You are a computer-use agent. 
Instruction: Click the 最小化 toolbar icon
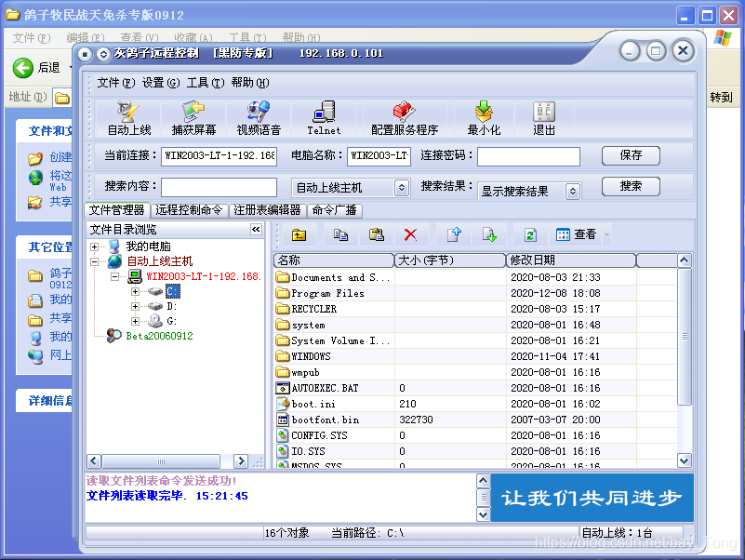[x=484, y=118]
